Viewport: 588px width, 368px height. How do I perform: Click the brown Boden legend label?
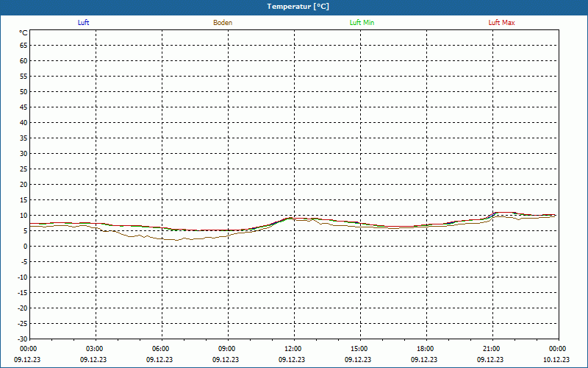pyautogui.click(x=223, y=23)
